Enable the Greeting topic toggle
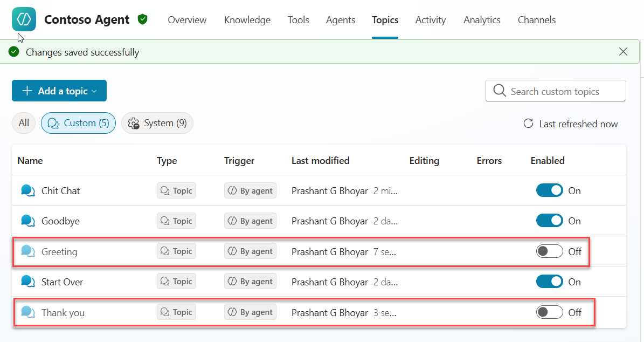Screen dimensions: 644x342 (549, 251)
